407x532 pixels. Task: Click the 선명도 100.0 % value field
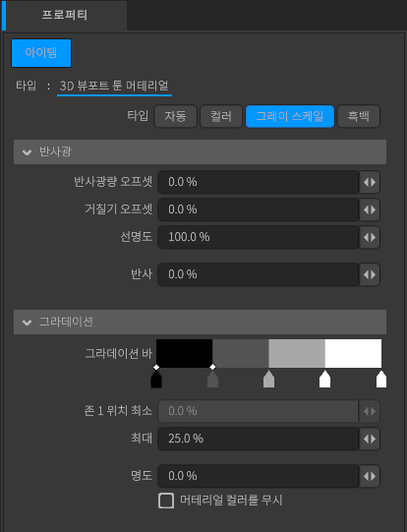click(259, 237)
